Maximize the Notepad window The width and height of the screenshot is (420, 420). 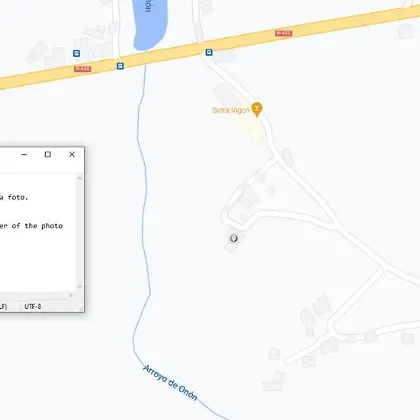[x=48, y=154]
